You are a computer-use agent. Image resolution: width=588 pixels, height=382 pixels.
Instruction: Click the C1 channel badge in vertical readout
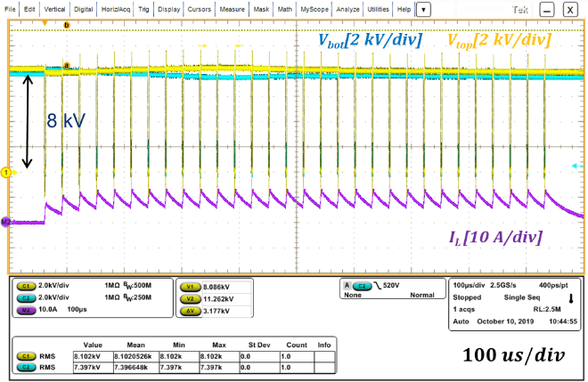[x=28, y=286]
